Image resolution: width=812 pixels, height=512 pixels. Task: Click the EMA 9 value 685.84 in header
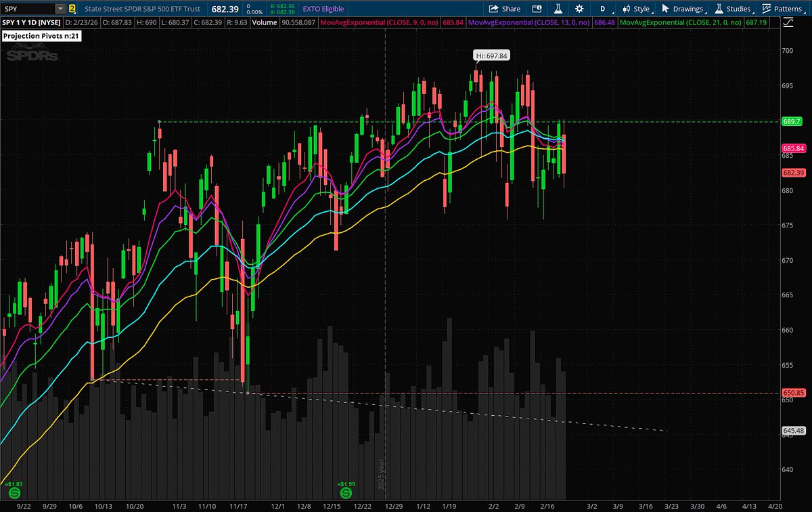tap(453, 22)
